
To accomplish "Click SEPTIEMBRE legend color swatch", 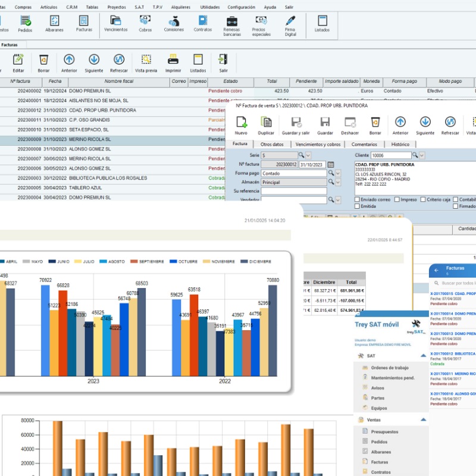I will coord(134,261).
